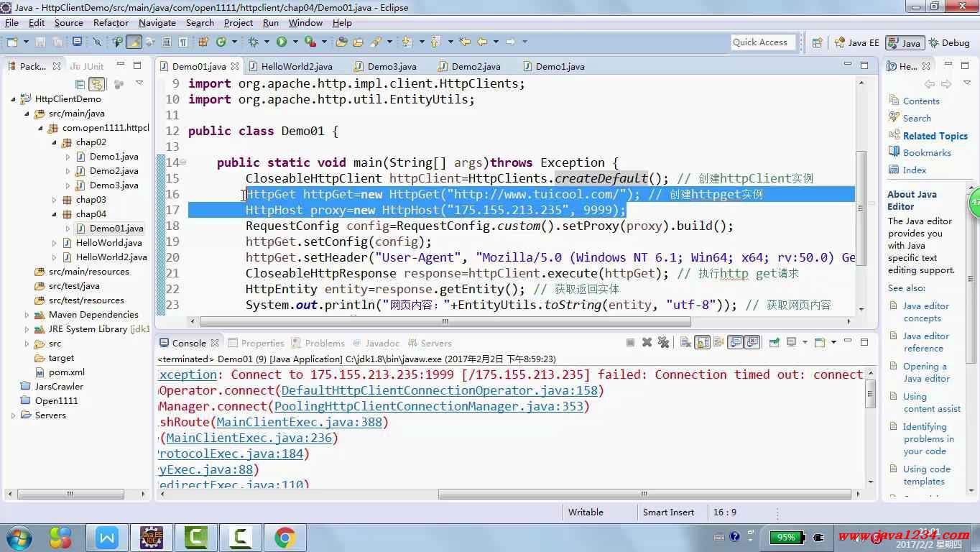This screenshot has height=552, width=980.
Task: Open the Window menu
Action: click(x=305, y=23)
